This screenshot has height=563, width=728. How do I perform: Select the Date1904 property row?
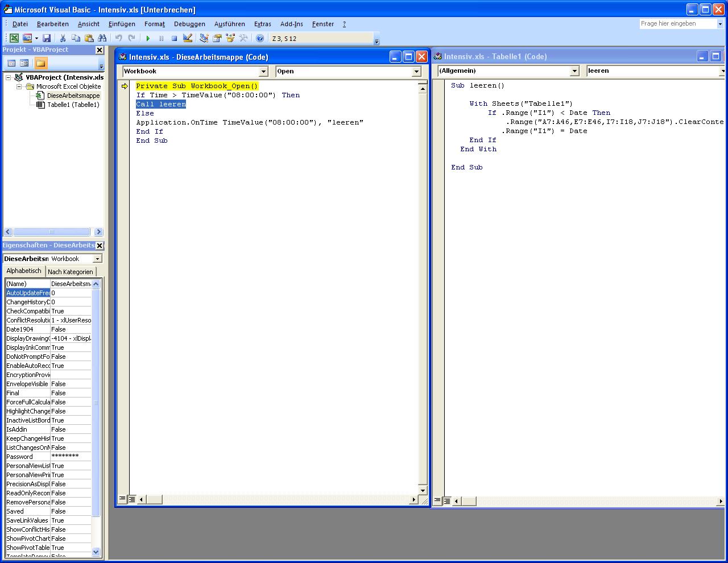[x=48, y=329]
